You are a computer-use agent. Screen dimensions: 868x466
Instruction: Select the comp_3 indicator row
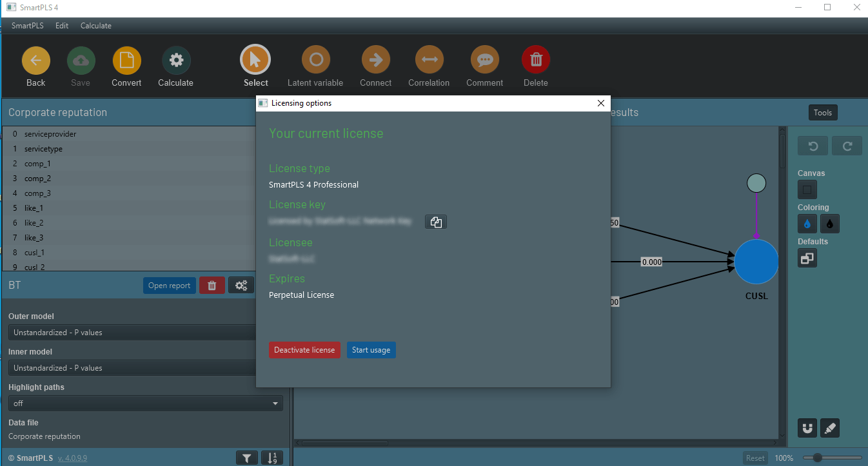point(129,193)
